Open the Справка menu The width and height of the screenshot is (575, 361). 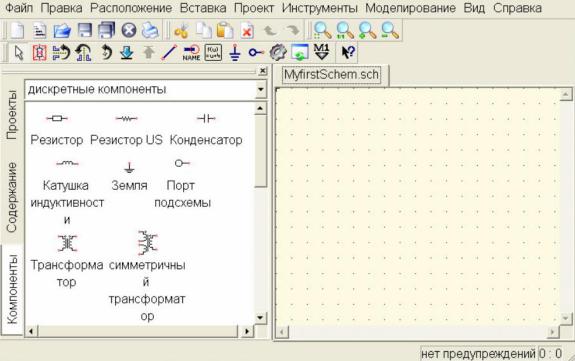pos(517,8)
